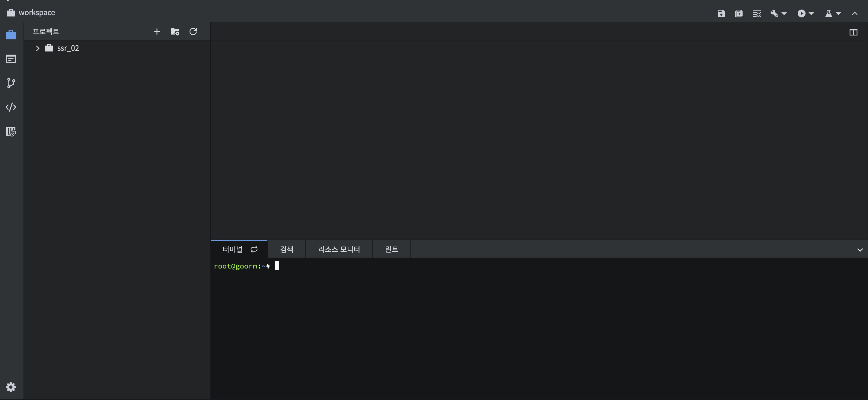Screen dimensions: 868x400
Task: Switch to the 검색 tab
Action: click(x=287, y=249)
